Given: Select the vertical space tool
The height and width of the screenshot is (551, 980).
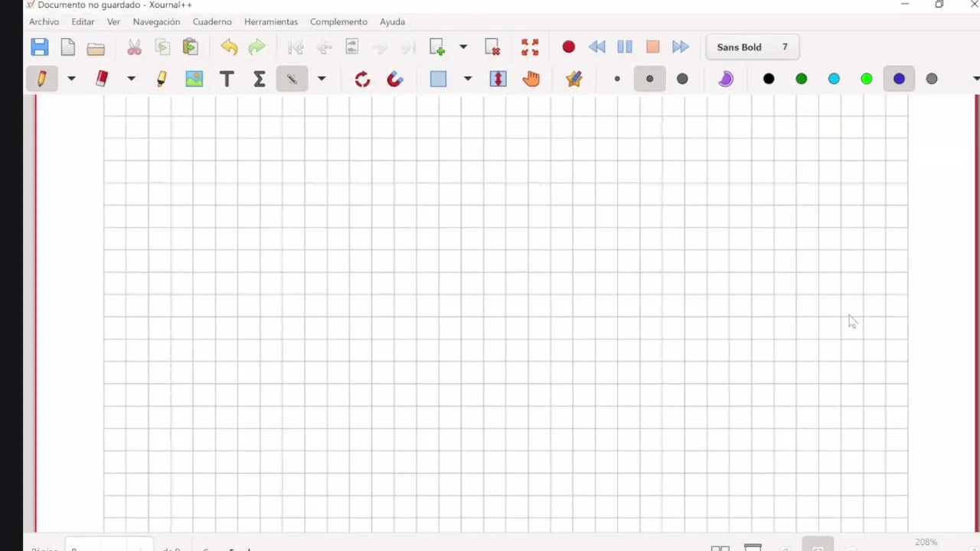Looking at the screenshot, I should (498, 79).
